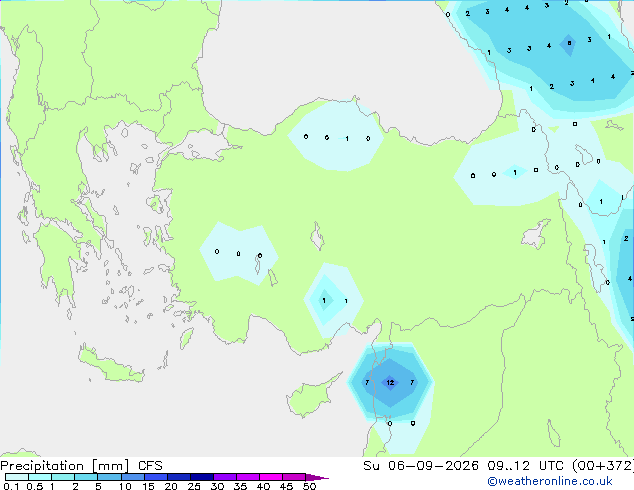Click the lightest 0.1–0.5 mm legend swatch
This screenshot has width=634, height=490.
click(x=17, y=477)
